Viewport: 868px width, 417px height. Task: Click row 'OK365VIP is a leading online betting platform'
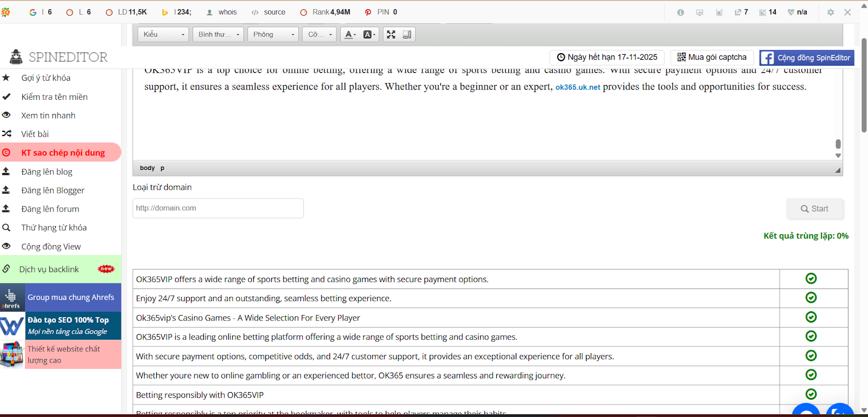[456, 337]
